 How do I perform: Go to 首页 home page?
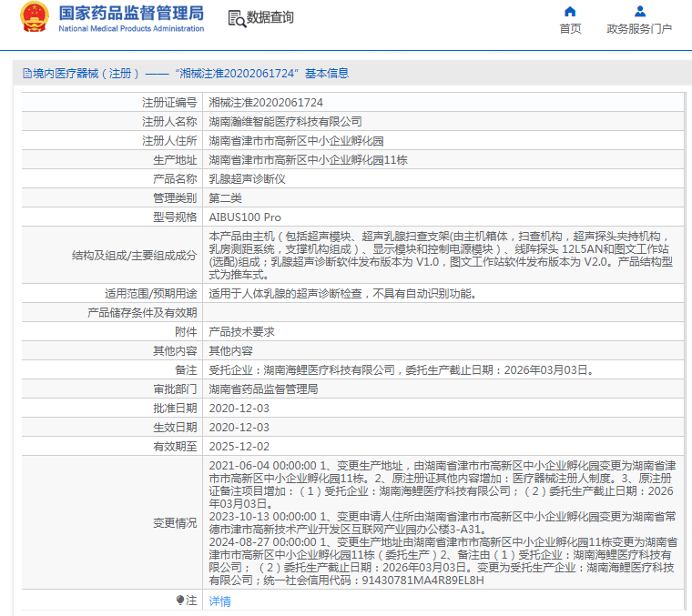coord(570,28)
